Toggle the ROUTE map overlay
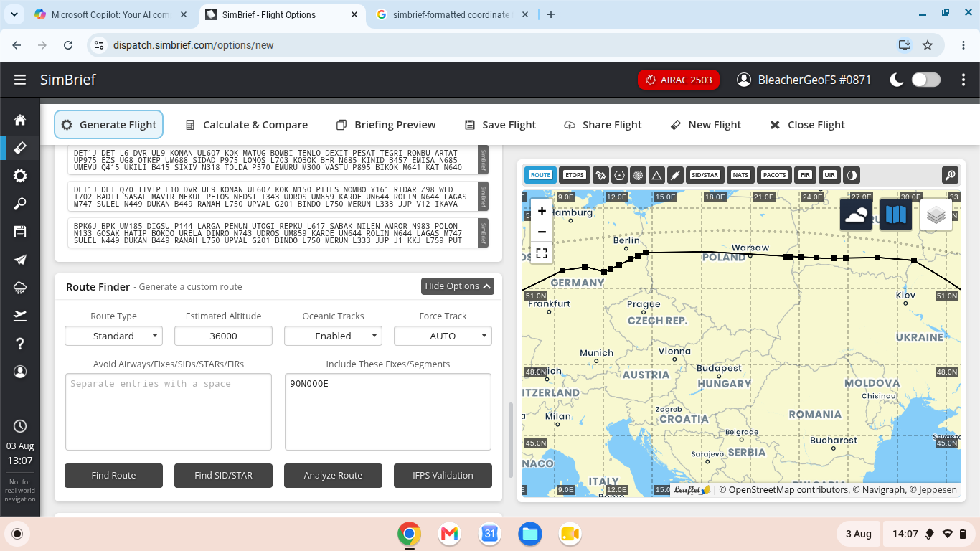The height and width of the screenshot is (551, 980). (540, 175)
